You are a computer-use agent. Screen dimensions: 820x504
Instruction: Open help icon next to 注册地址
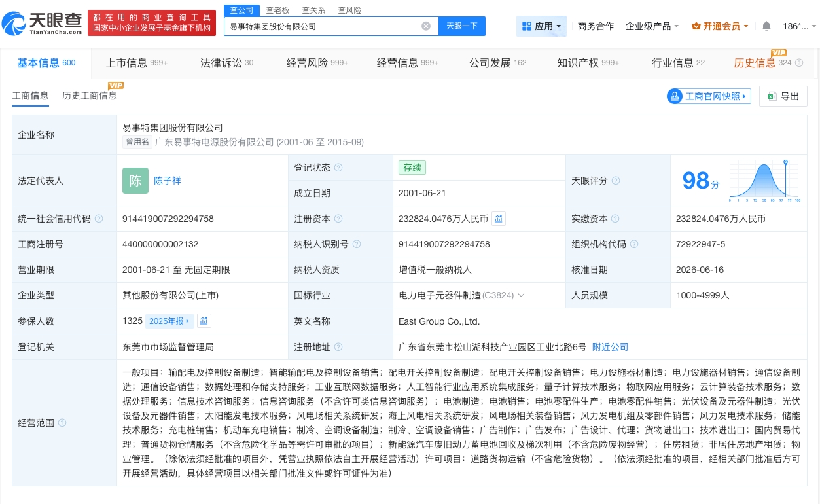(338, 347)
